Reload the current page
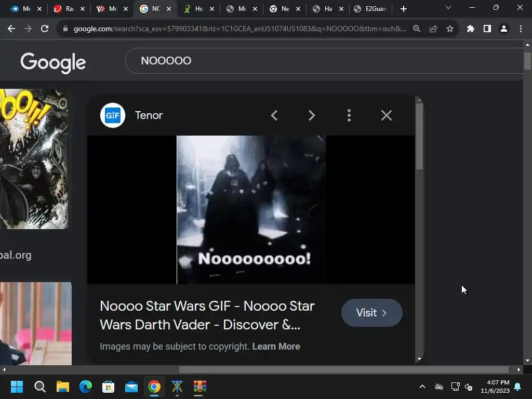The image size is (532, 399). tap(45, 29)
